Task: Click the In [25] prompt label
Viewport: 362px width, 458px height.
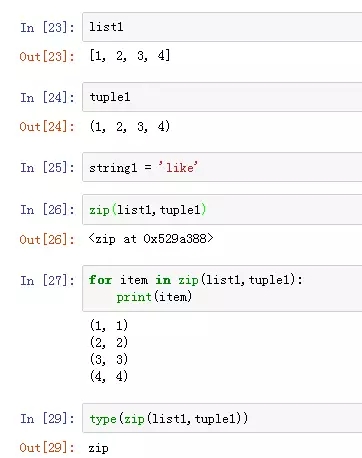Action: [47, 167]
